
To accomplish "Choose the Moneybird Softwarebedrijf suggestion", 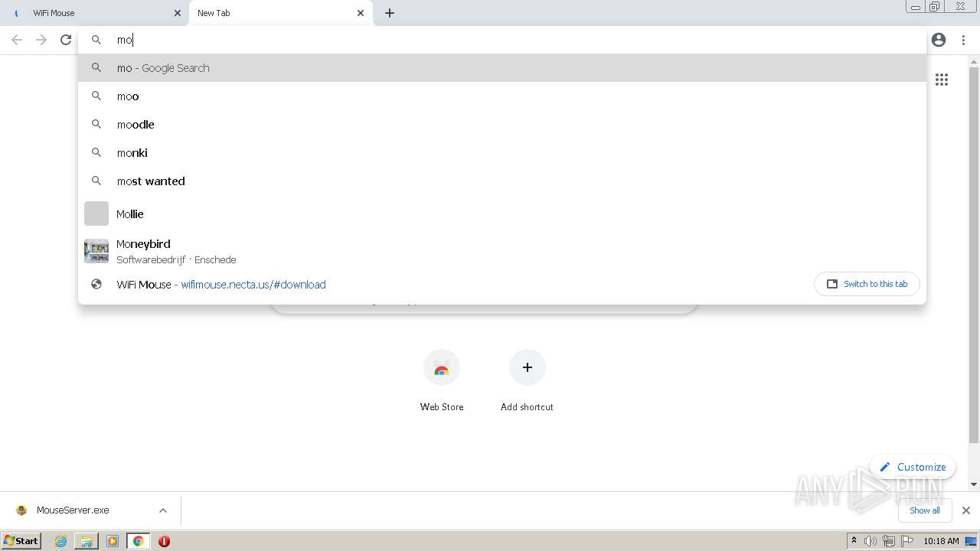I will click(x=501, y=251).
